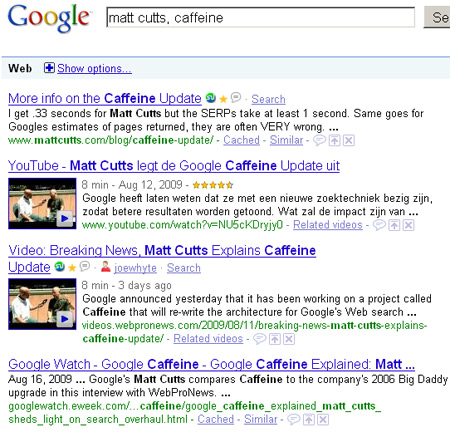This screenshot has height=437, width=450.
Task: Click the 'www.mattcutts.com/blog/caffeine-update/' URL text
Action: coord(111,140)
